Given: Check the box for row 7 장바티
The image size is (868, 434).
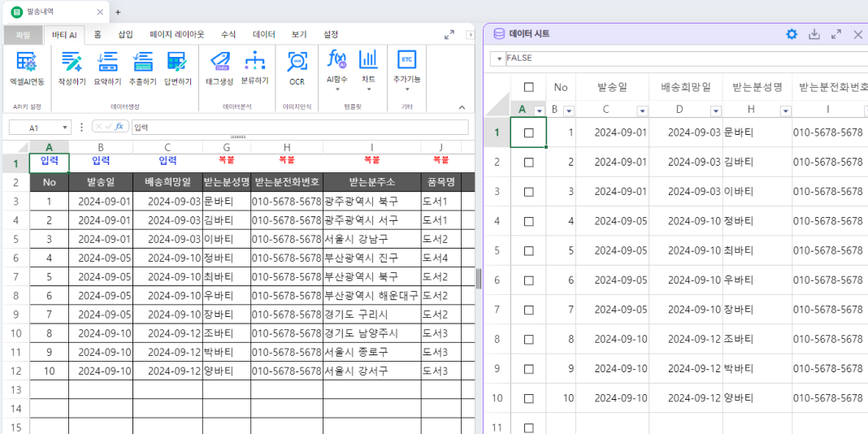Looking at the screenshot, I should (x=528, y=310).
